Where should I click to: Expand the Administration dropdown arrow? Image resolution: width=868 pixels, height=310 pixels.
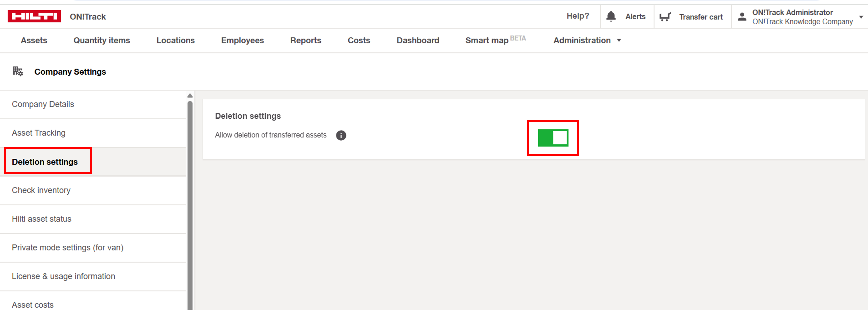619,40
